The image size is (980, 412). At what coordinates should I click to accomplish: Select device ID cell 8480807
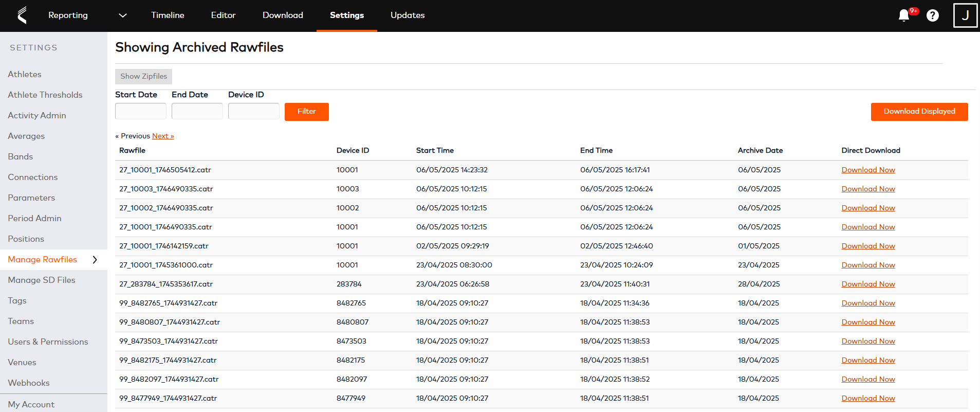coord(353,323)
